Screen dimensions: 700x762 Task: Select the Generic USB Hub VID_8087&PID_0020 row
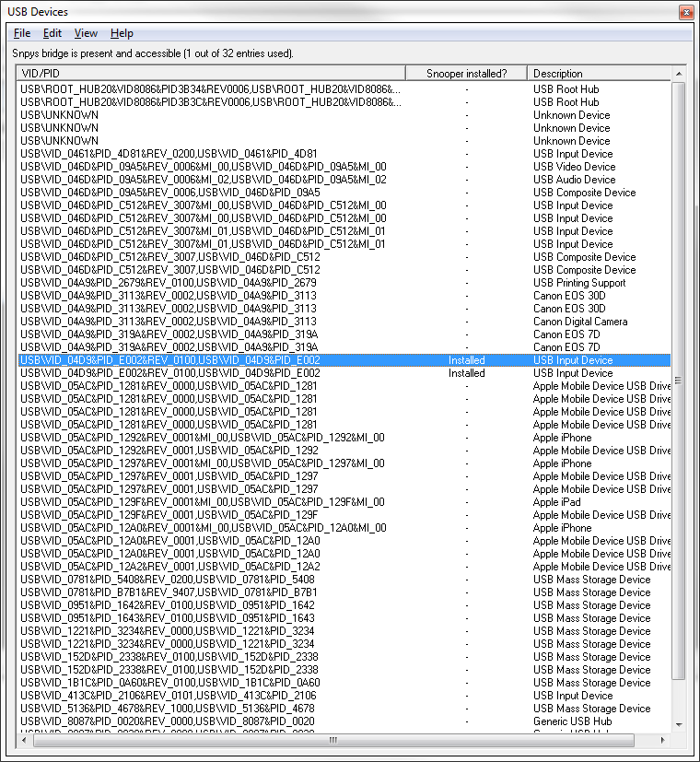(344, 721)
